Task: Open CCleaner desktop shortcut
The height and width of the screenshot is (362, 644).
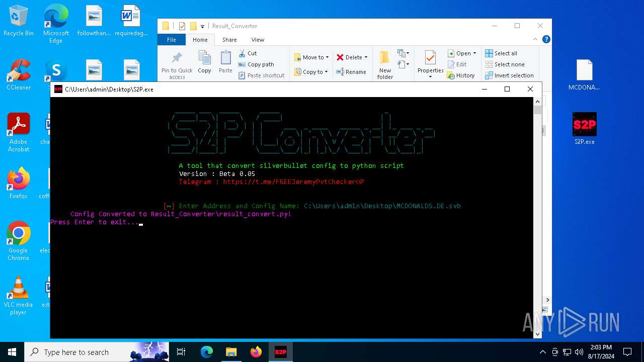Action: (19, 75)
